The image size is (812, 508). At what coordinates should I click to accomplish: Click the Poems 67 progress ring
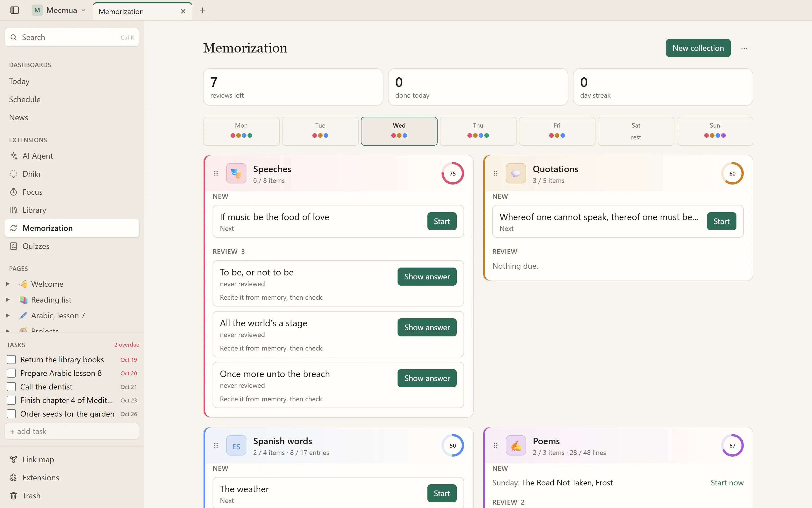(x=732, y=446)
